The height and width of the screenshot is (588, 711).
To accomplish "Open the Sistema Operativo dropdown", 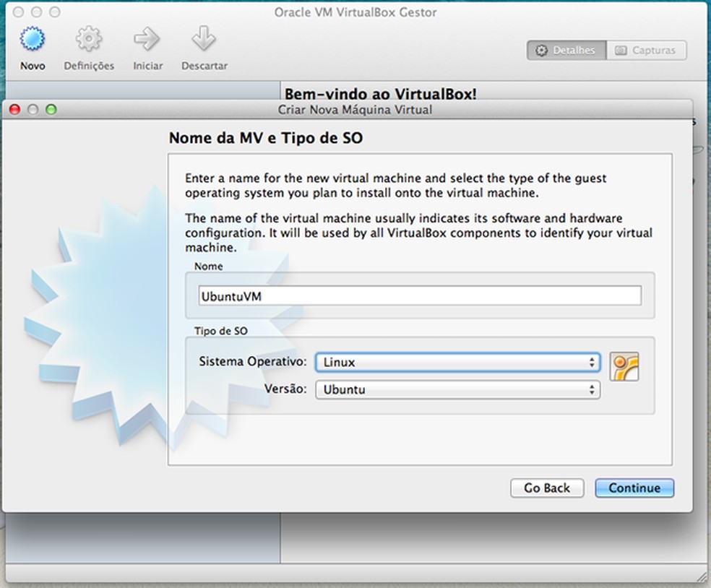I will pyautogui.click(x=457, y=362).
